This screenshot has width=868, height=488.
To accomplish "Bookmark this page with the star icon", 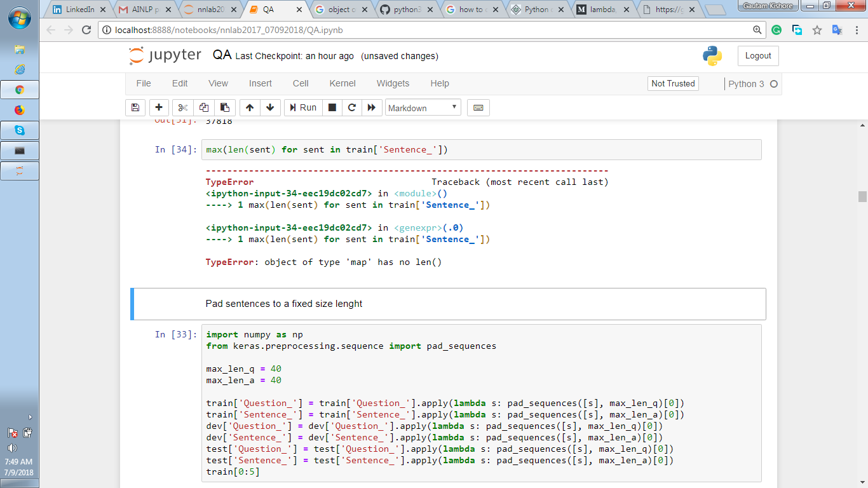I will tap(817, 30).
